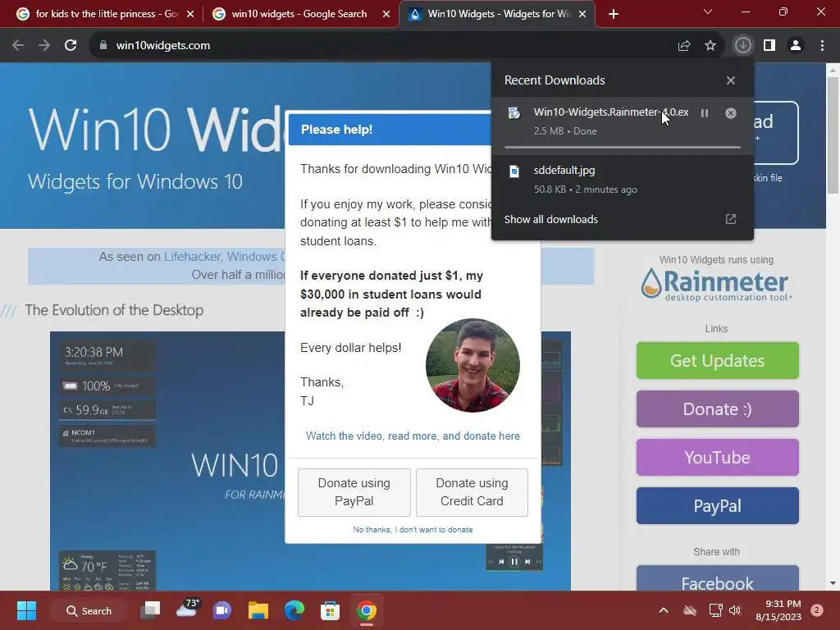Image resolution: width=840 pixels, height=630 pixels.
Task: Click the OneDrive sync tray icon
Action: [690, 610]
